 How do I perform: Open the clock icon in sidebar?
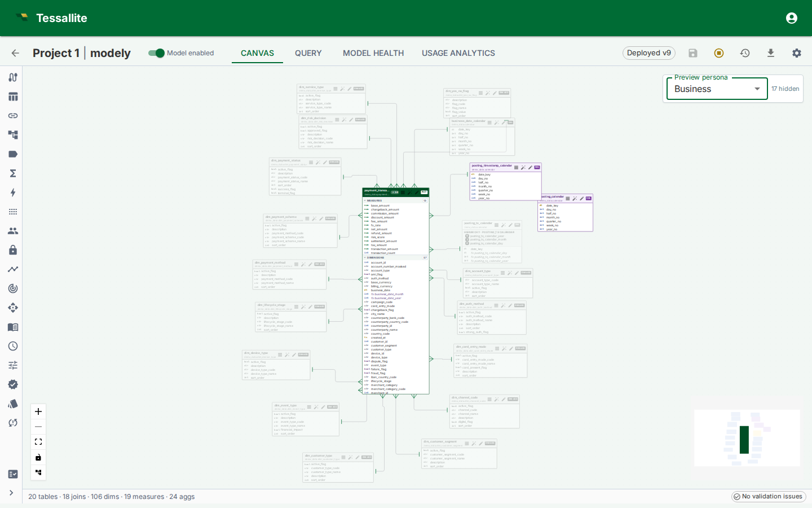[x=13, y=346]
